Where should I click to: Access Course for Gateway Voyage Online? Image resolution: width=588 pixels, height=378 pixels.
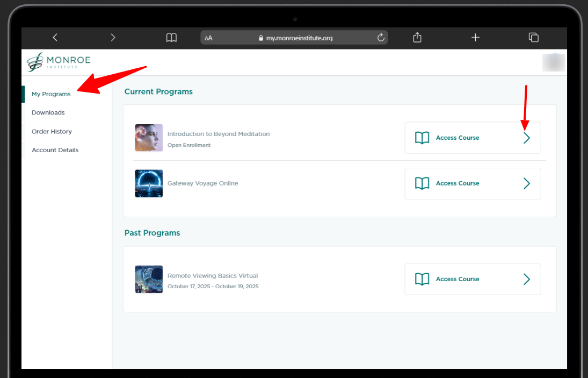click(x=473, y=183)
